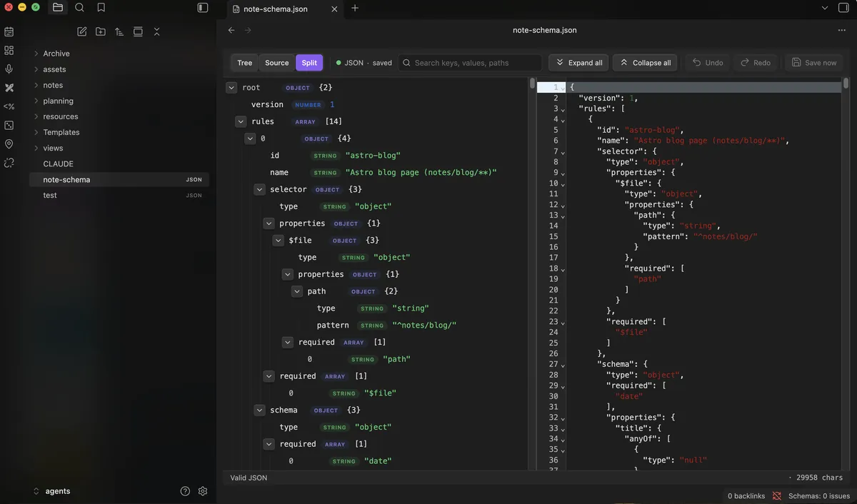This screenshot has width=857, height=504.
Task: Click the auto-reveal current file icon
Action: point(138,31)
